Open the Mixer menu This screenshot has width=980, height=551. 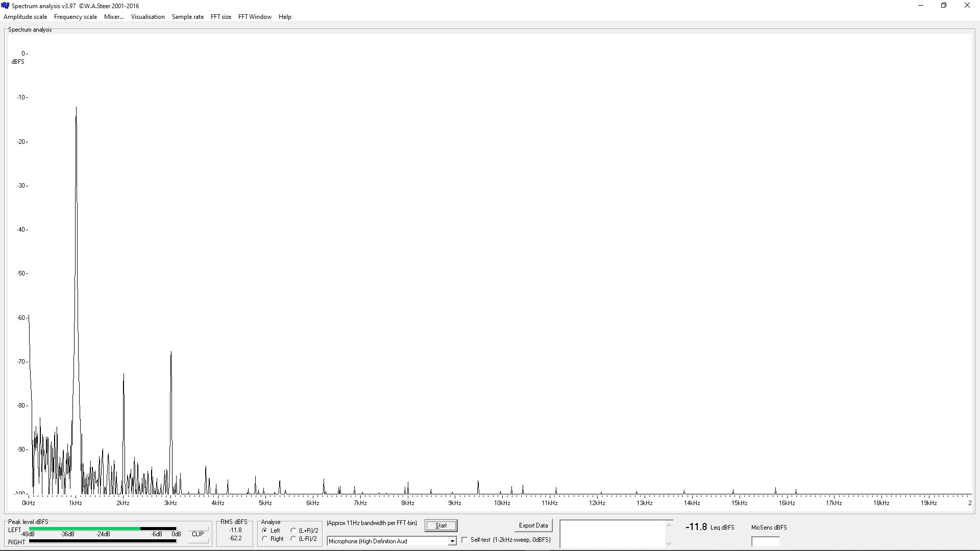pos(114,17)
